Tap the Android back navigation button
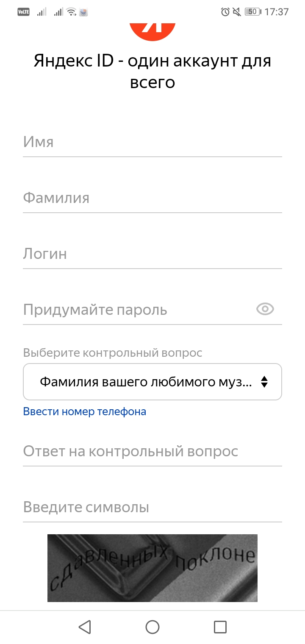Viewport: 305px width, 644px height. [x=85, y=627]
